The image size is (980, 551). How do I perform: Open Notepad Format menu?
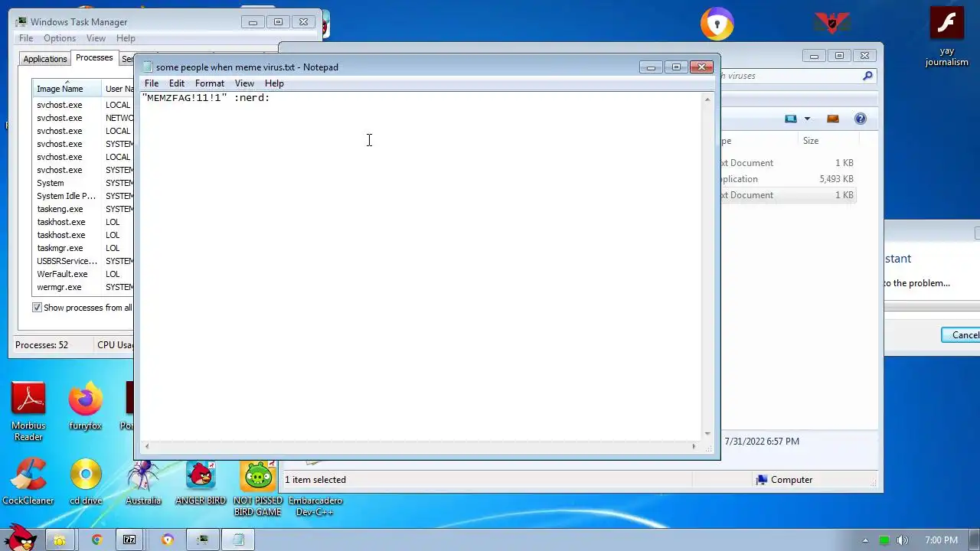pyautogui.click(x=210, y=83)
